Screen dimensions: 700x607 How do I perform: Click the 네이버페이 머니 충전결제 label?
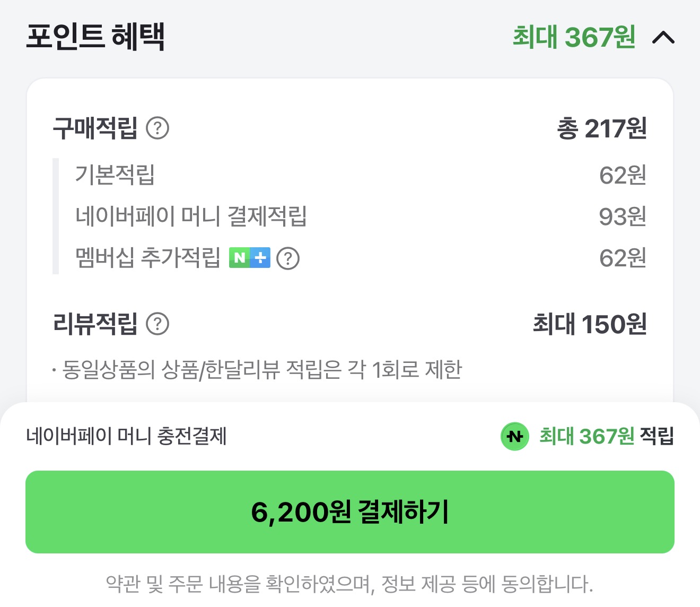(x=126, y=436)
